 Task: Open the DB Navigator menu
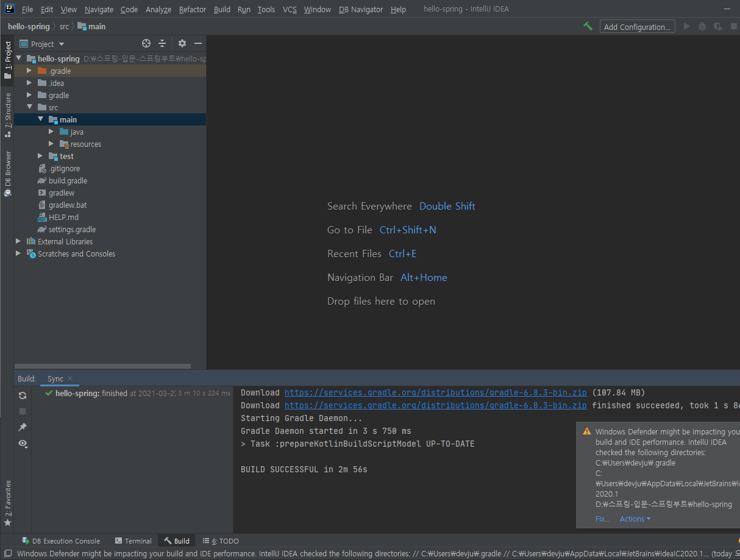361,9
